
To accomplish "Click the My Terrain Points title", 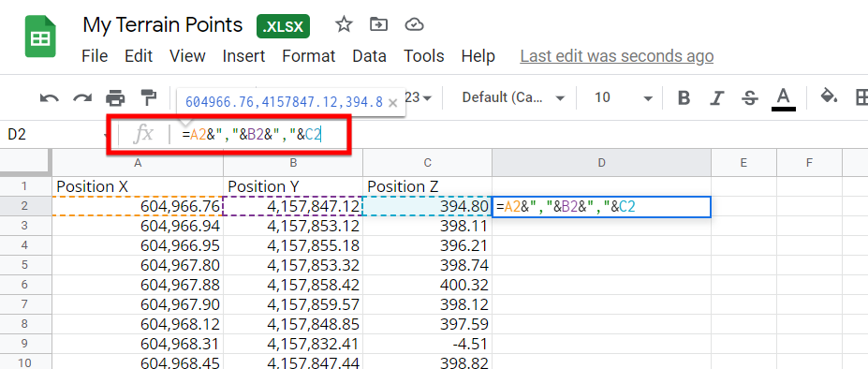I will coord(162,25).
